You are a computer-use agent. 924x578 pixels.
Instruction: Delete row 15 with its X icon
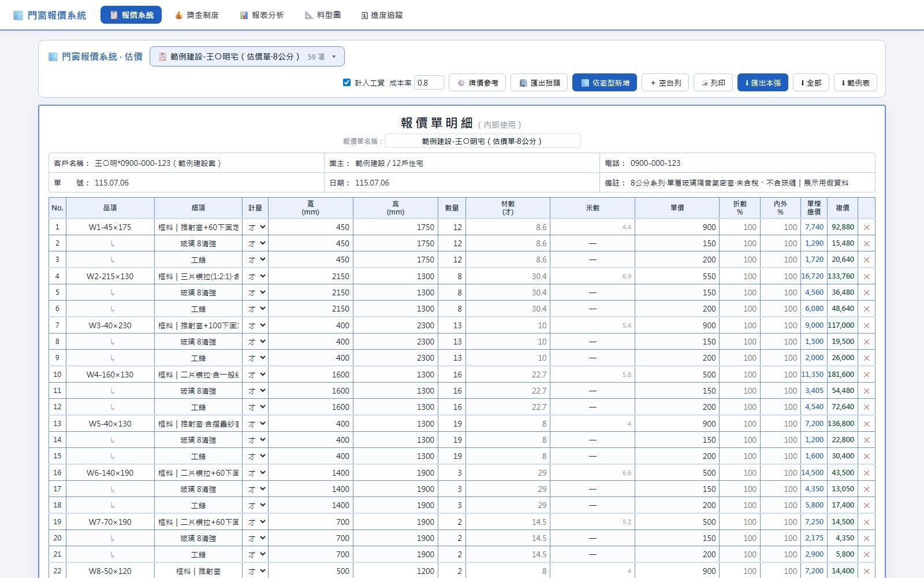pos(866,456)
